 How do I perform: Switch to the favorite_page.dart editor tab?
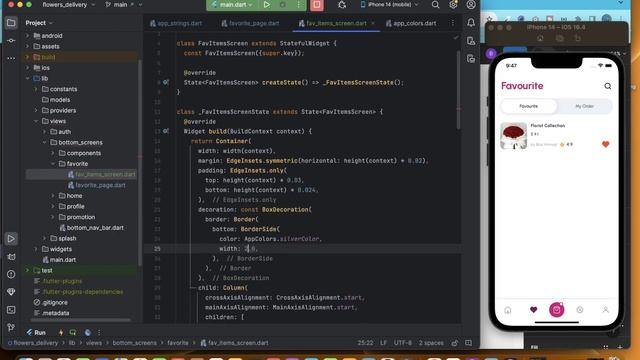point(250,23)
